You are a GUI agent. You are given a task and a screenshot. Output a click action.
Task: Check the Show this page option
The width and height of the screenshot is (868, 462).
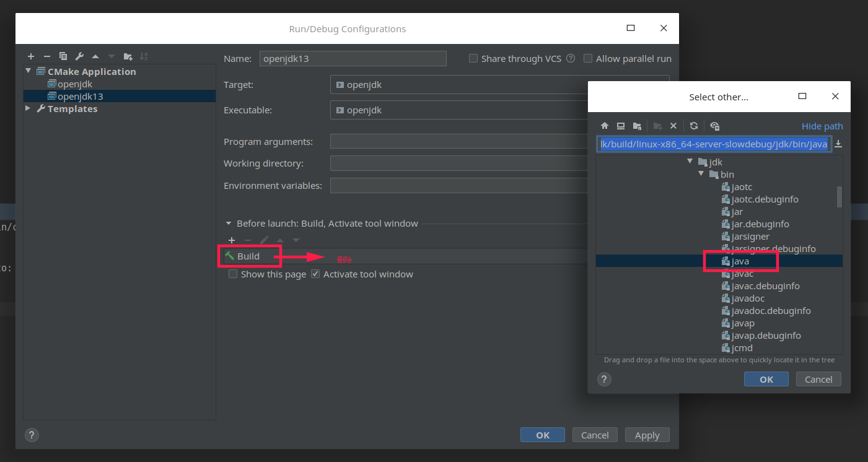(233, 274)
